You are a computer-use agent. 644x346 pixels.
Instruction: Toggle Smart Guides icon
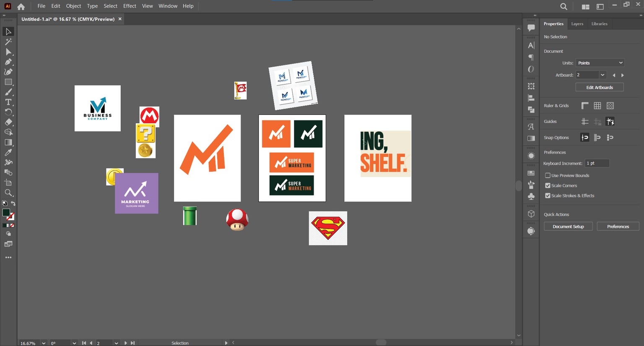[610, 122]
